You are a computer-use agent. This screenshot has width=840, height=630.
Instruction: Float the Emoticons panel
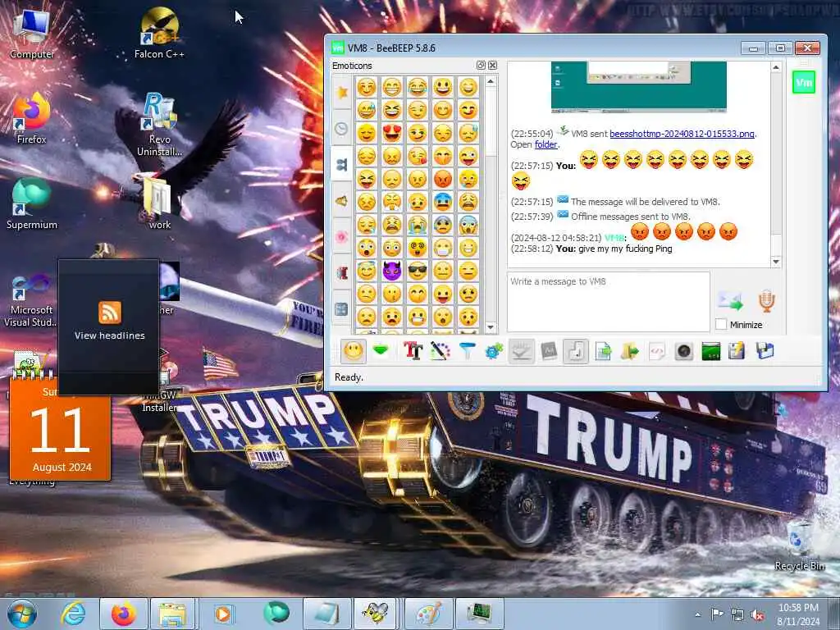(x=481, y=66)
